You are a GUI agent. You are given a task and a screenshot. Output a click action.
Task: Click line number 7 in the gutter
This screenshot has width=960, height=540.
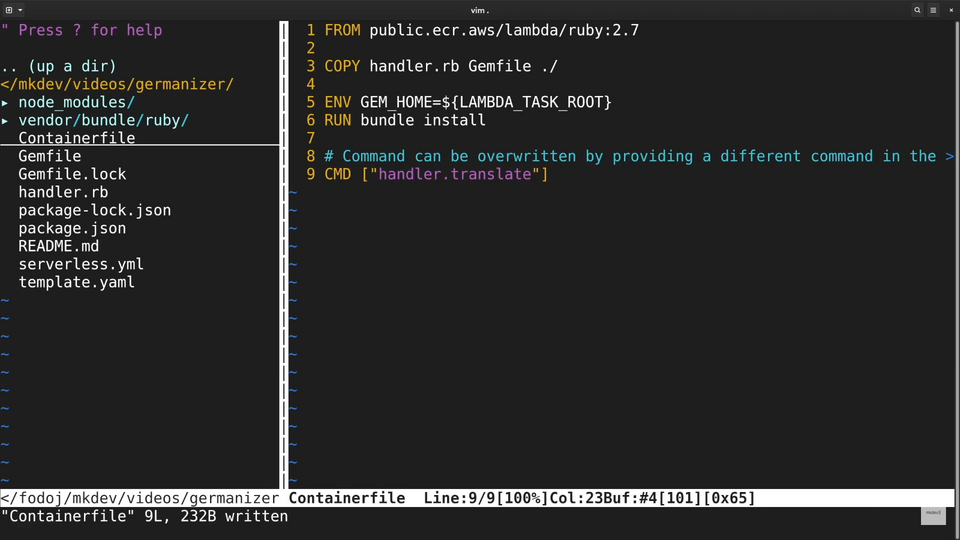[x=311, y=138]
